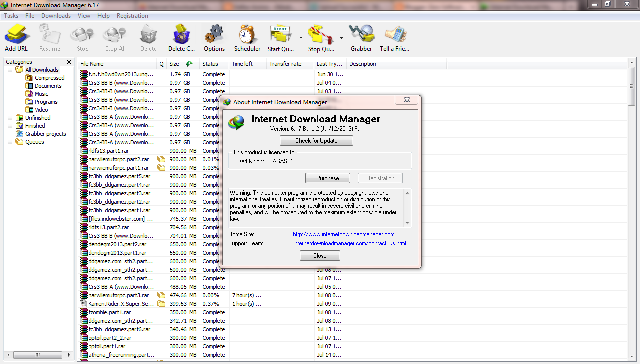Screen dimensions: 640x364
Task: Open the Stop Queue dropdown arrow
Action: pos(341,37)
